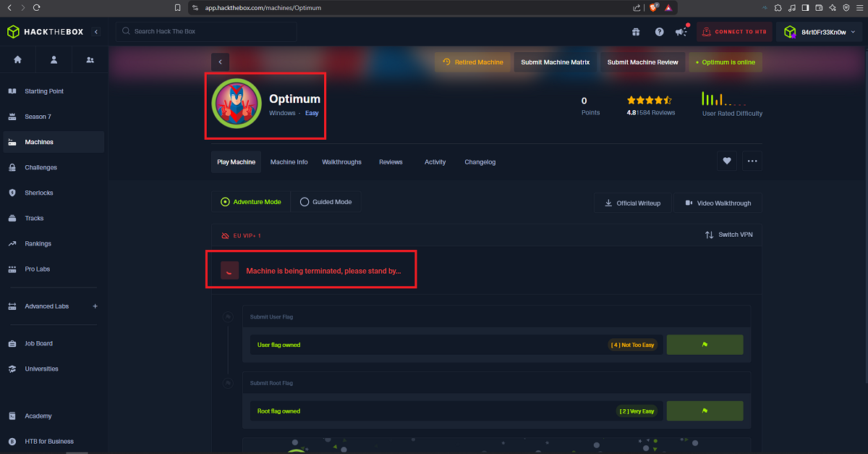
Task: Click Switch VPN
Action: pos(729,235)
